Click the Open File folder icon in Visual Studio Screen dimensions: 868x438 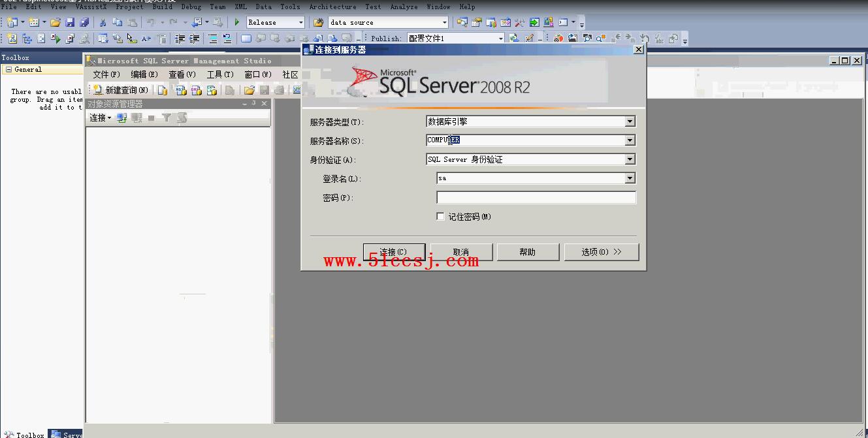pos(56,22)
